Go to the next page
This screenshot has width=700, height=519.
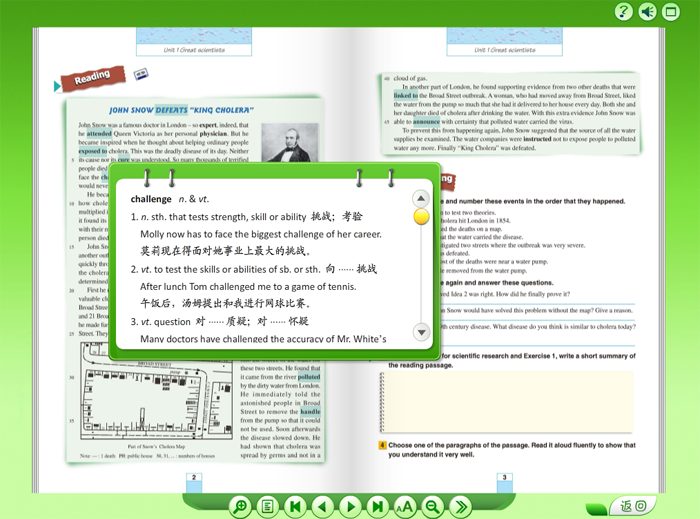[x=350, y=507]
